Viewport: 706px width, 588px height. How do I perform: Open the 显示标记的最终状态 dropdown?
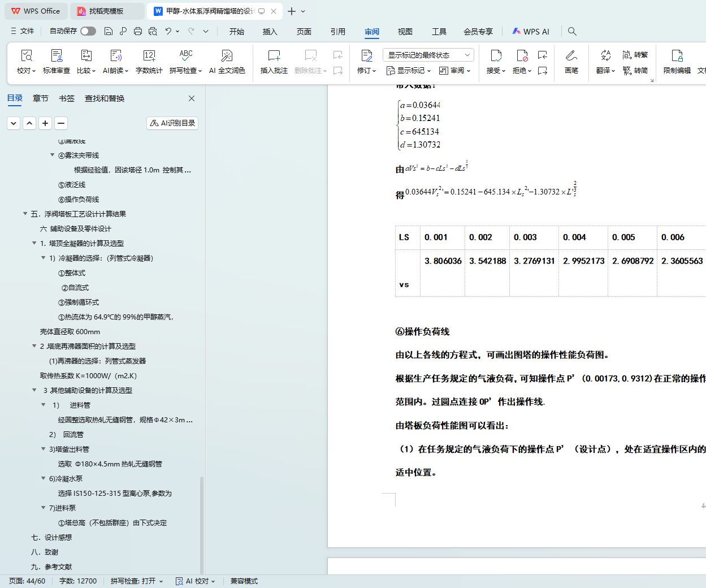tap(428, 55)
